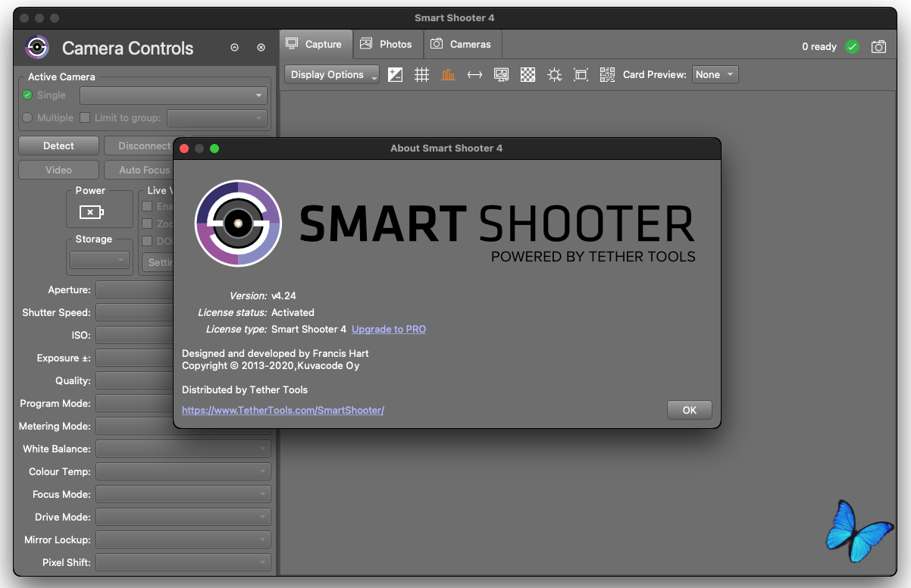Click the Smart Shooter logo in Camera Controls header
Viewport: 911px width, 588px height.
pyautogui.click(x=36, y=47)
